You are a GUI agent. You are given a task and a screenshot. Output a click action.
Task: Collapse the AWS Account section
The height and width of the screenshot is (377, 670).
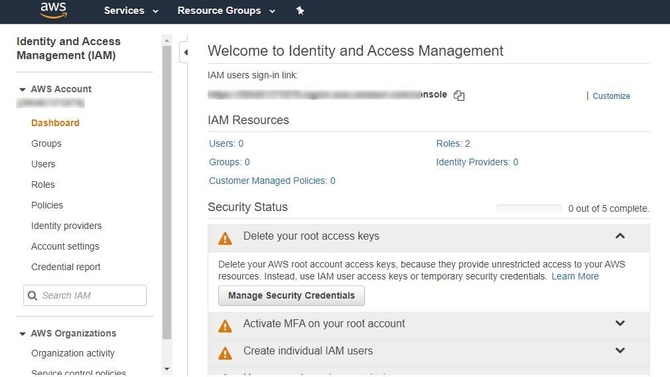coord(22,89)
